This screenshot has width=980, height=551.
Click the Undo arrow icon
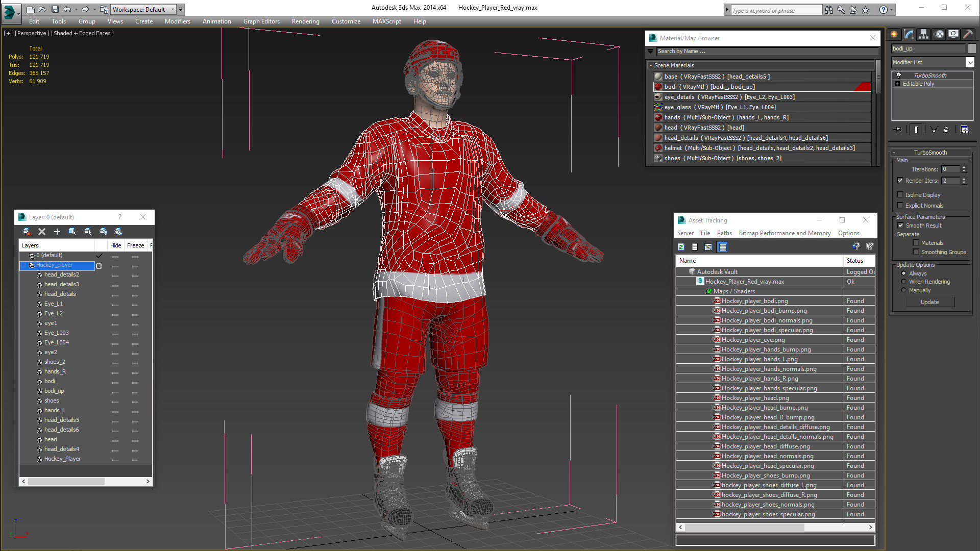coord(67,10)
